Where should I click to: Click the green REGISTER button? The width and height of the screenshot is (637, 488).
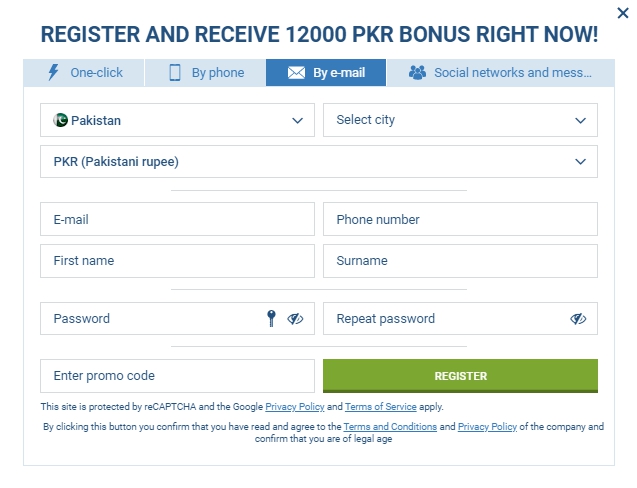point(460,376)
